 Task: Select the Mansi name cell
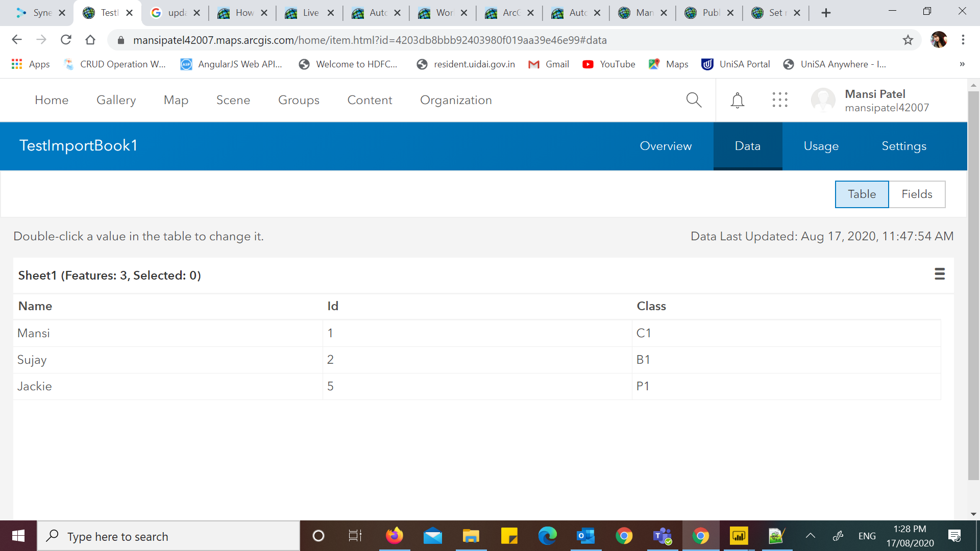pyautogui.click(x=168, y=333)
